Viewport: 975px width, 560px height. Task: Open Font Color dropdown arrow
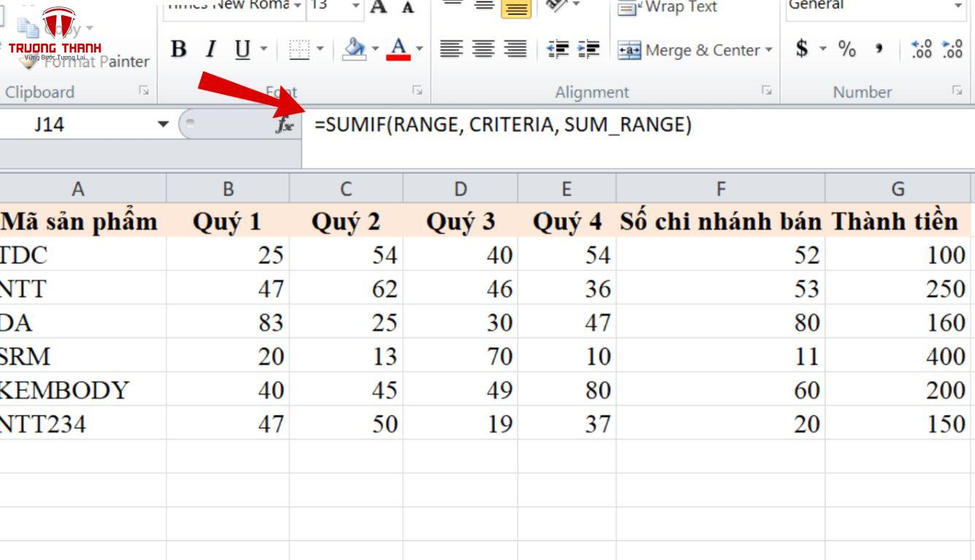pyautogui.click(x=420, y=50)
